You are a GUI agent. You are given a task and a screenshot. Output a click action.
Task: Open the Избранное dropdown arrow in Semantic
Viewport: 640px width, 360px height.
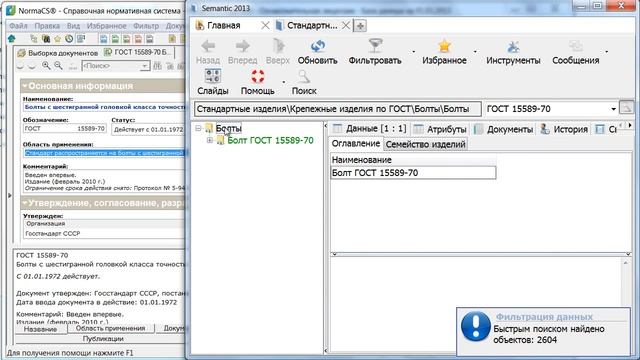(x=475, y=52)
